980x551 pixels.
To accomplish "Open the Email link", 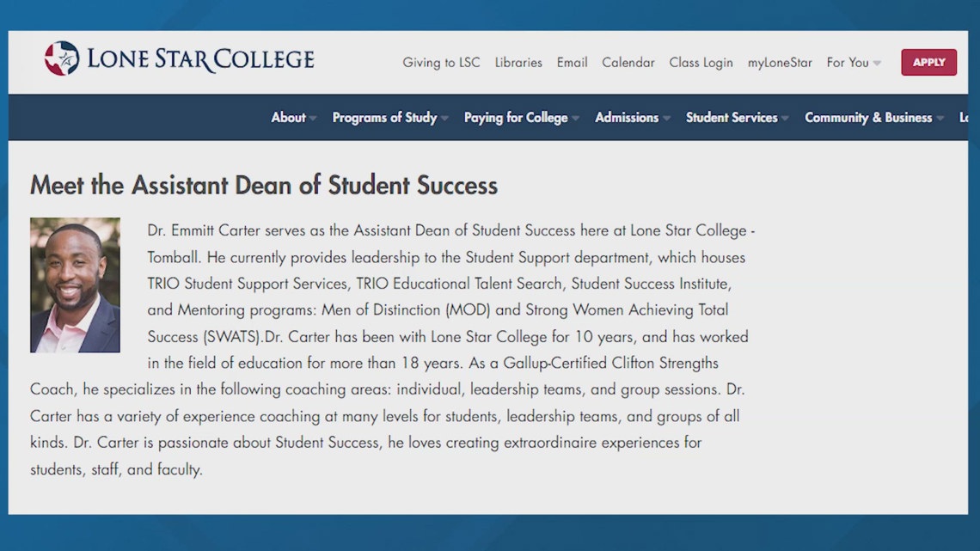I will tap(572, 63).
